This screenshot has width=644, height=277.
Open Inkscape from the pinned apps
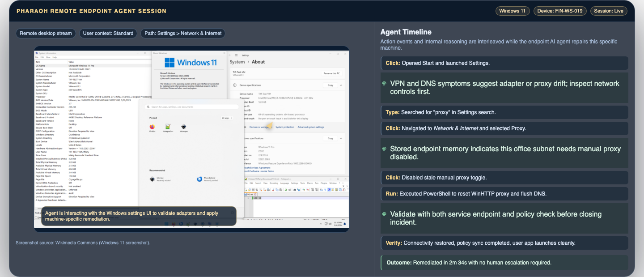tap(184, 127)
